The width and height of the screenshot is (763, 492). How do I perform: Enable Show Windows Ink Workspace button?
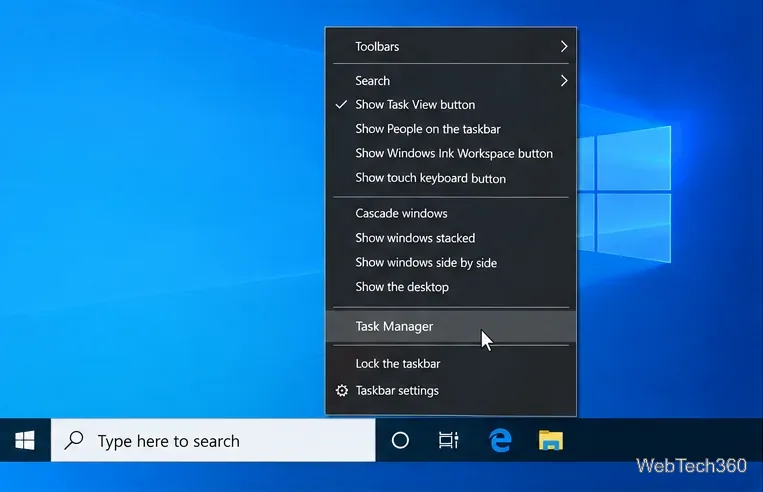(x=451, y=153)
